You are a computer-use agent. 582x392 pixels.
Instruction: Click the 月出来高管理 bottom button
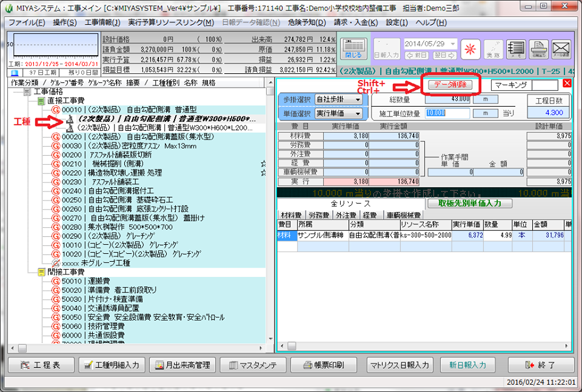[x=182, y=365]
